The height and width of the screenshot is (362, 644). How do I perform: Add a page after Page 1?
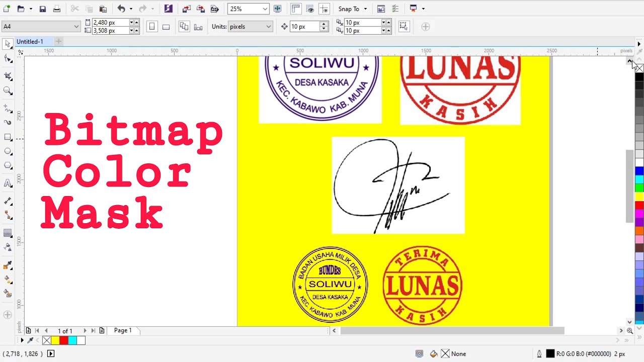coord(102,331)
